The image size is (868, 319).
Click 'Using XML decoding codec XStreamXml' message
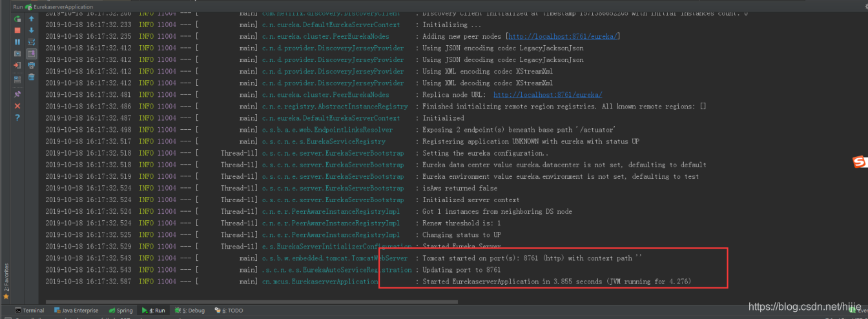tap(488, 83)
